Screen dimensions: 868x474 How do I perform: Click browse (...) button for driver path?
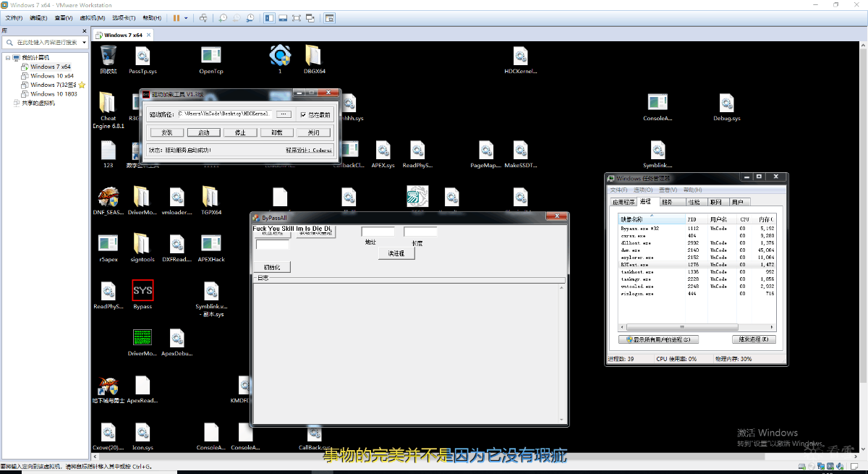click(284, 114)
